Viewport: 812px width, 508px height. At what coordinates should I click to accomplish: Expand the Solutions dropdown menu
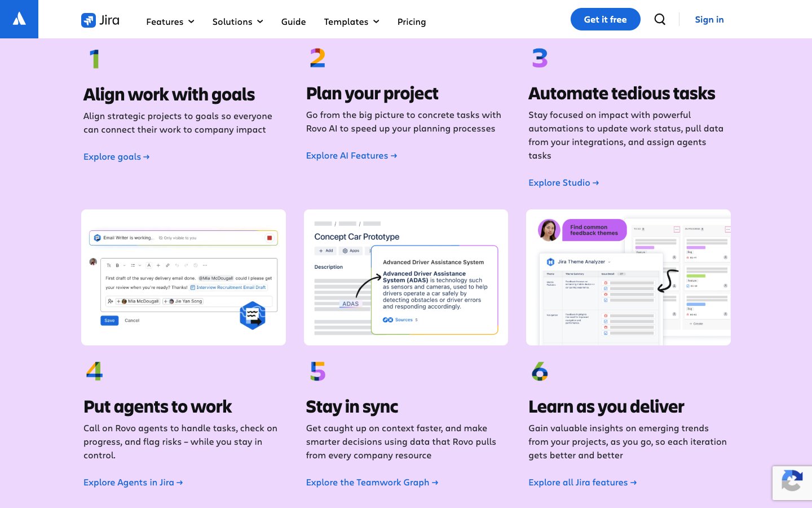point(237,21)
